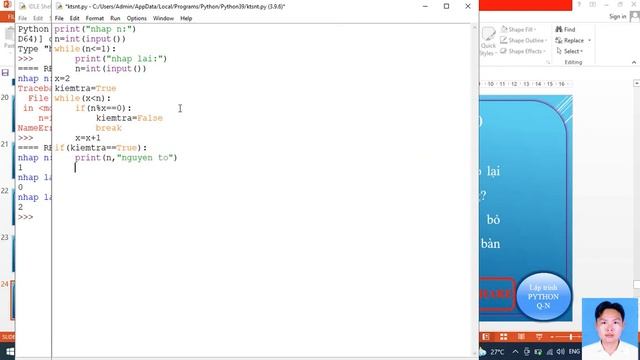This screenshot has height=360, width=640.
Task: Click the PowerPoint account avatar icon
Action: click(635, 16)
